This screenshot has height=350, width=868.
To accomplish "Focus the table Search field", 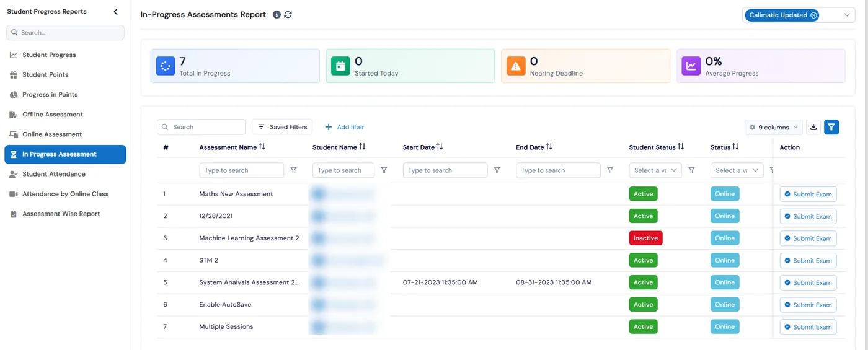I will 201,127.
